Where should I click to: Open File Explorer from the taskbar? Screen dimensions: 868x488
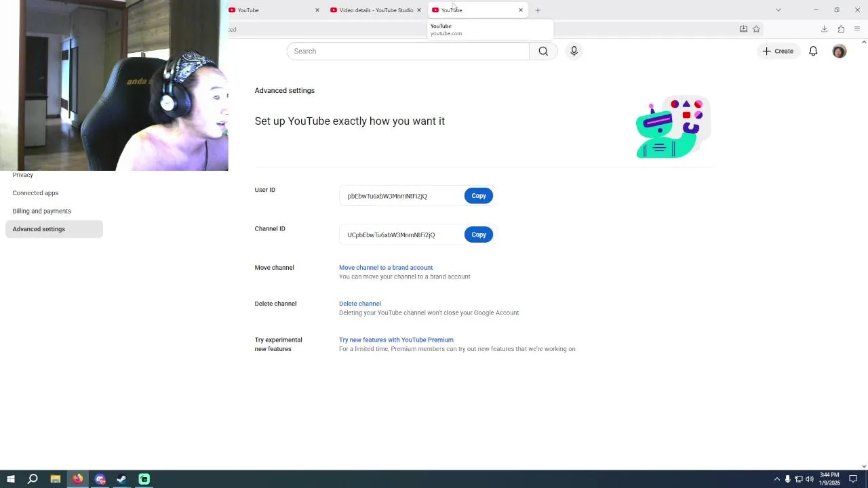coord(56,479)
